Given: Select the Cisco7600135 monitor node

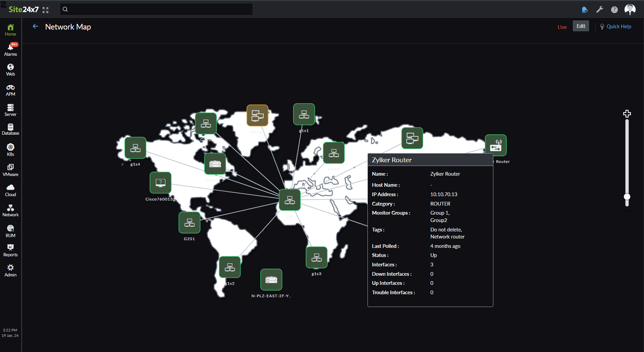Looking at the screenshot, I should tap(160, 183).
